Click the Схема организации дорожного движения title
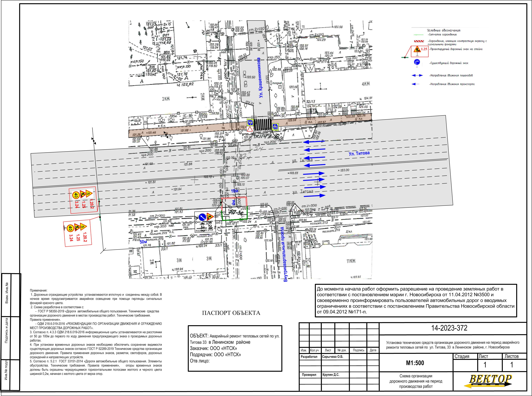532x396 pixels. click(416, 381)
